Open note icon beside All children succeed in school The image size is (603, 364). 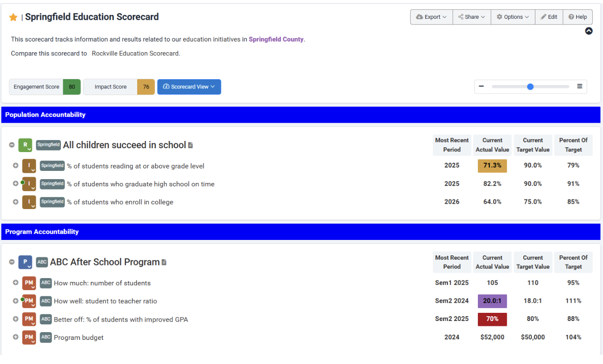coord(190,145)
